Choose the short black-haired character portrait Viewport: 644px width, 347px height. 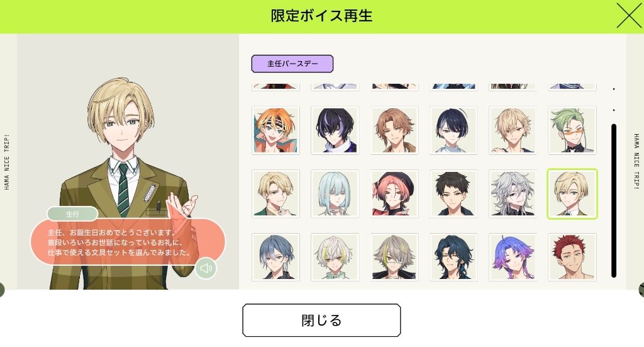tap(453, 193)
